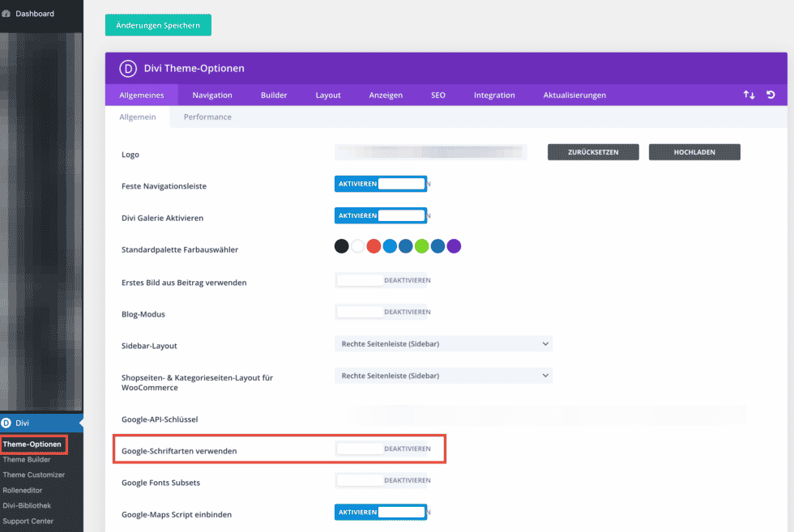This screenshot has height=532, width=794.
Task: Select the white palette color swatch
Action: (x=357, y=246)
